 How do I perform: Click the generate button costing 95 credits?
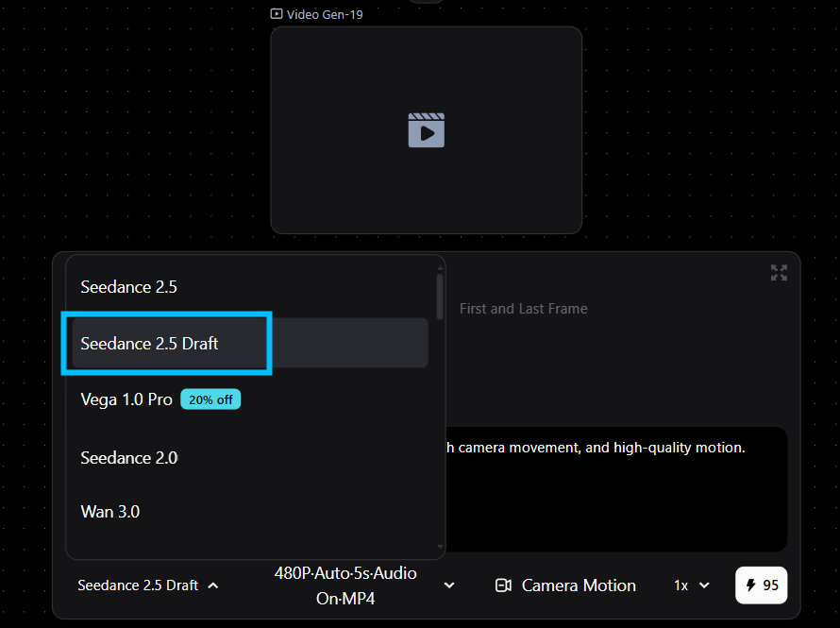click(x=762, y=586)
